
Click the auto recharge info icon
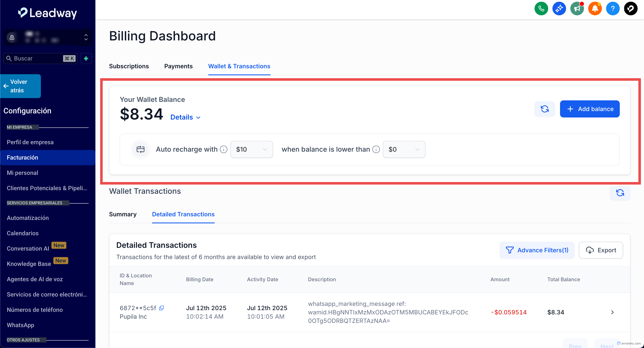tap(223, 149)
